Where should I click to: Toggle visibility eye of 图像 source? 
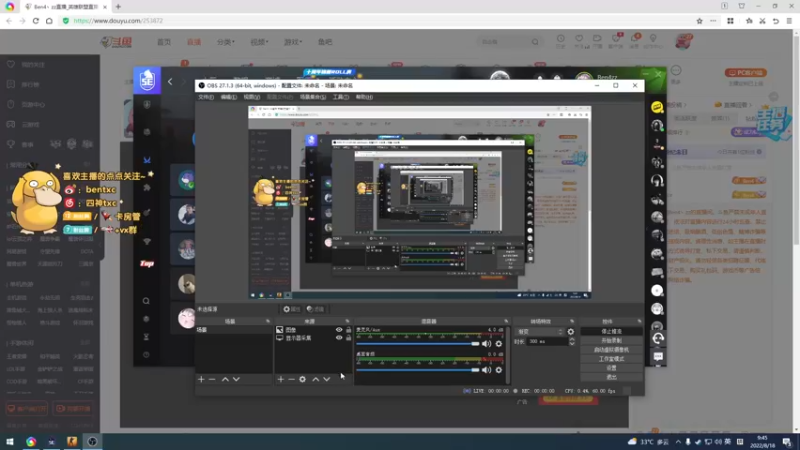(x=339, y=330)
